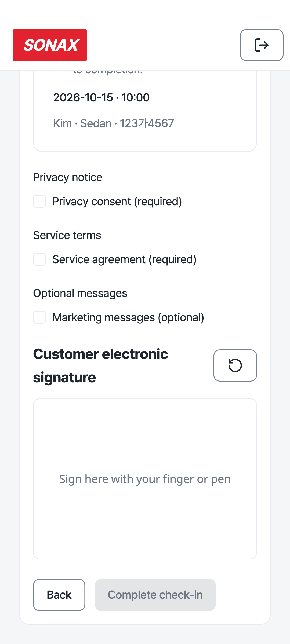The width and height of the screenshot is (290, 644).
Task: Click the logout icon button
Action: pyautogui.click(x=262, y=45)
